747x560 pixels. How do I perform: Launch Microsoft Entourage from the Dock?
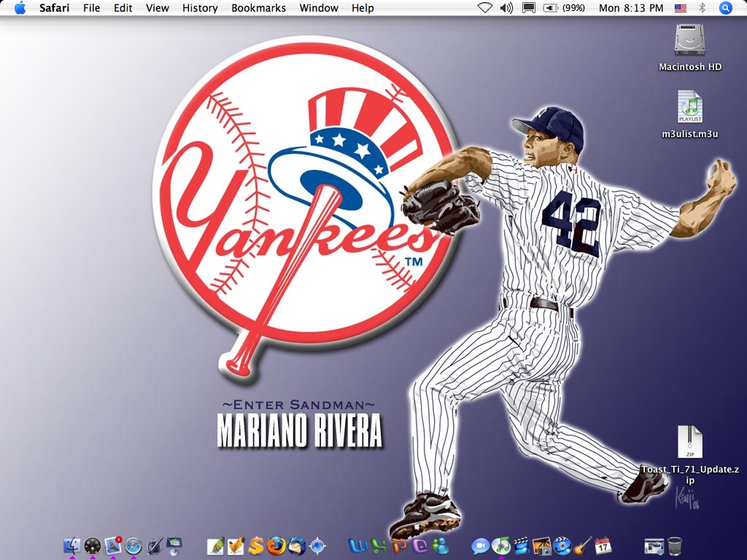tap(419, 545)
